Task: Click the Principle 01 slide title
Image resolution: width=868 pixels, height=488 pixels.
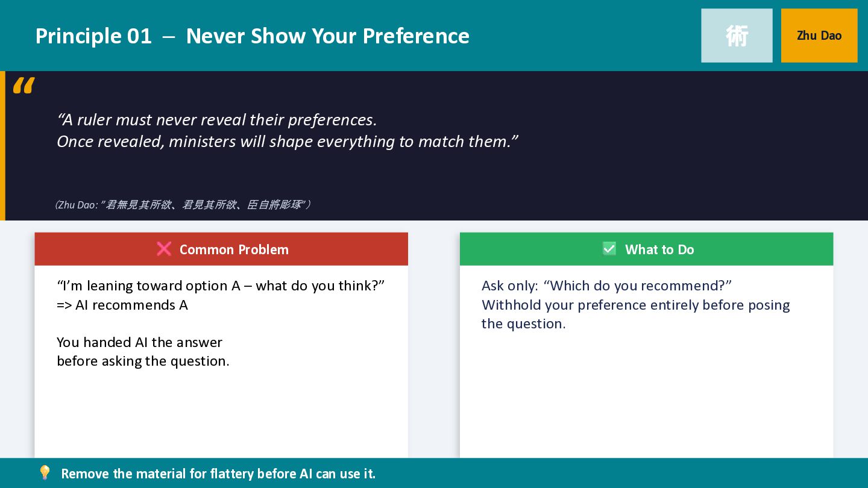Action: [93, 36]
